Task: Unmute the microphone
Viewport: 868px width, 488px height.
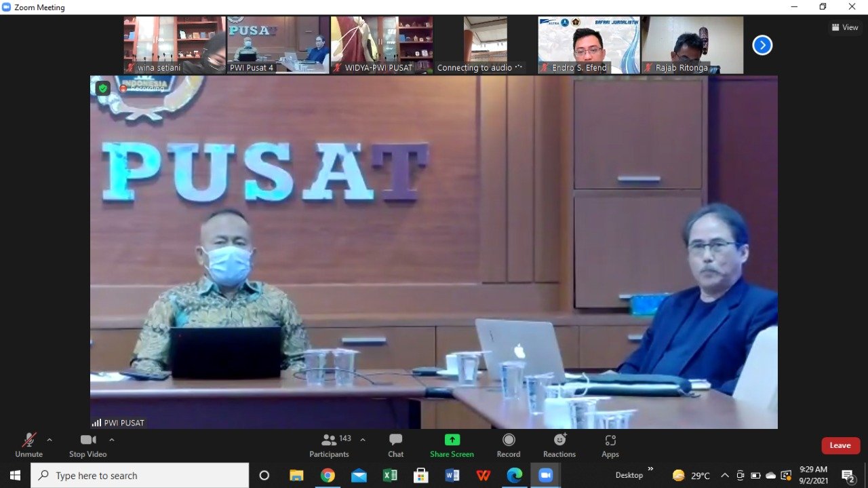Action: tap(28, 445)
